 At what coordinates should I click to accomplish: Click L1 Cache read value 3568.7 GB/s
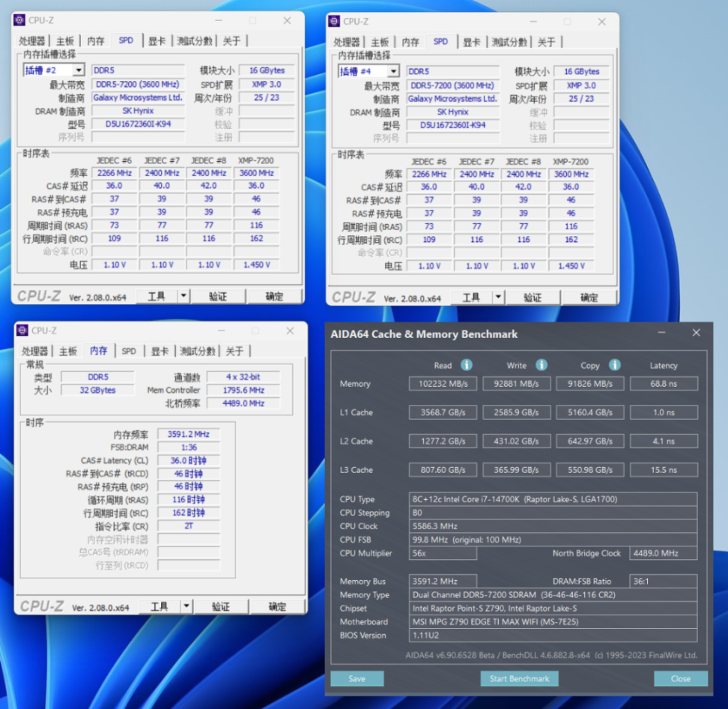(x=443, y=412)
